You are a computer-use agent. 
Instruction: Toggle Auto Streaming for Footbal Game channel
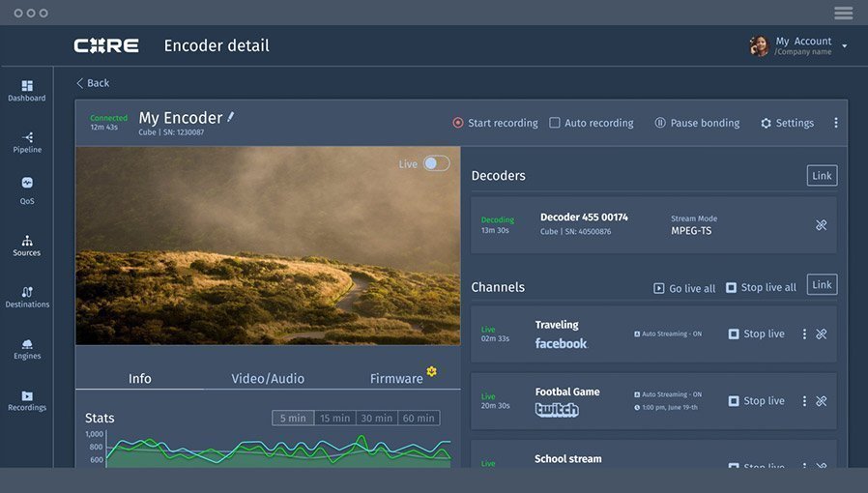637,394
